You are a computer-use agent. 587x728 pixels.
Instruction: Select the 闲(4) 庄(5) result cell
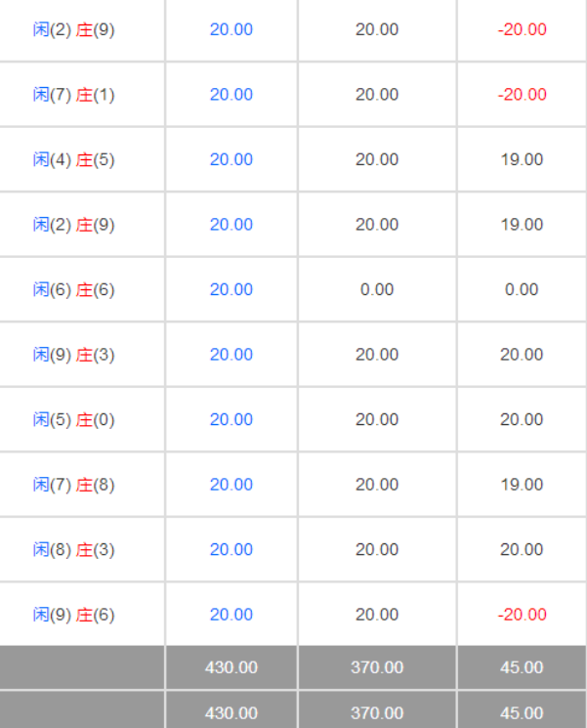click(x=73, y=159)
